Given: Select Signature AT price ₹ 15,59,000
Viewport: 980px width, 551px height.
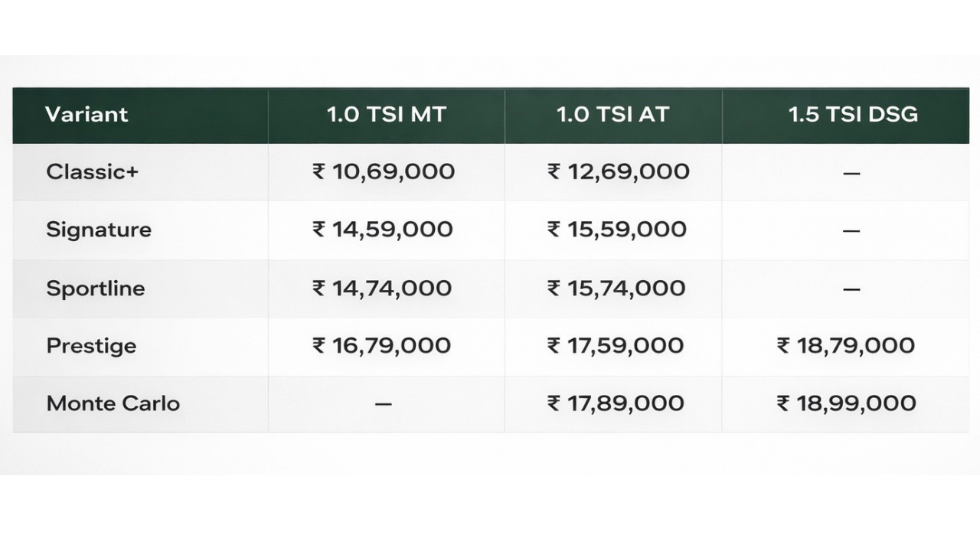Looking at the screenshot, I should pyautogui.click(x=616, y=230).
